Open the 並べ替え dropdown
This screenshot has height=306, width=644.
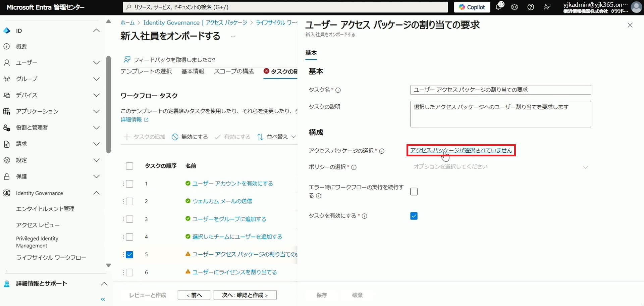277,137
